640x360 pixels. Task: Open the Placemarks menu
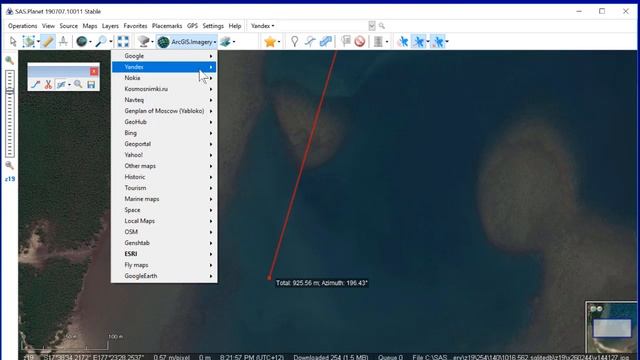[167, 26]
